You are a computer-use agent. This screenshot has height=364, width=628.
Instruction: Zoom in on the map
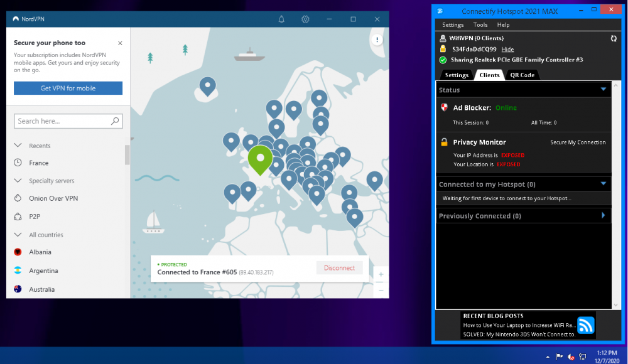point(381,274)
